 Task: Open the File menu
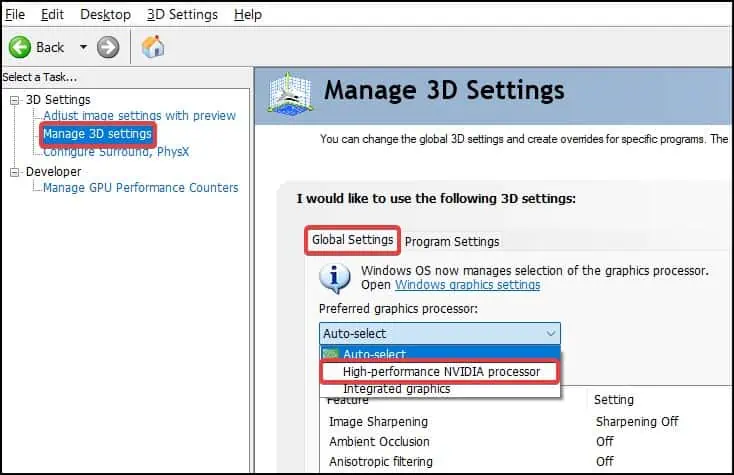coord(16,14)
